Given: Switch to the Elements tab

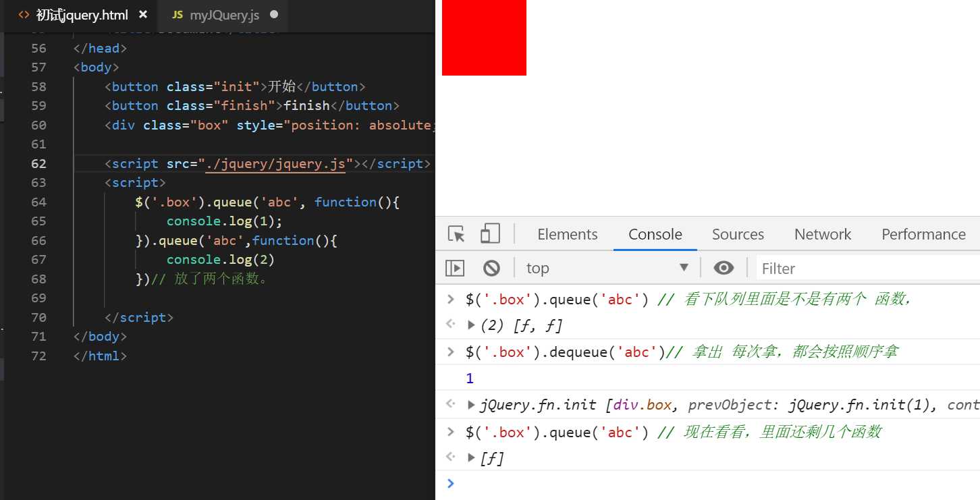Looking at the screenshot, I should 568,234.
